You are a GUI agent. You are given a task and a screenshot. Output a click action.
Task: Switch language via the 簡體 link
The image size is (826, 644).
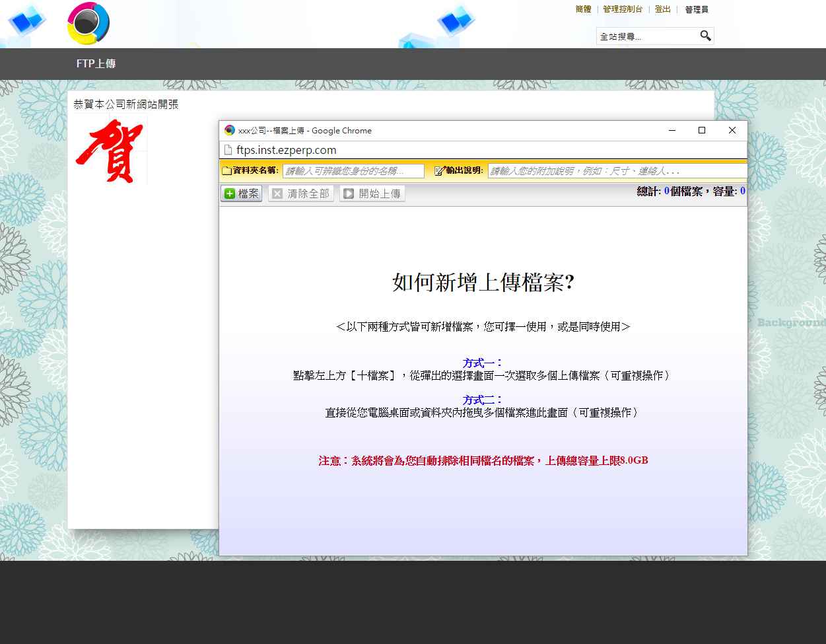583,9
